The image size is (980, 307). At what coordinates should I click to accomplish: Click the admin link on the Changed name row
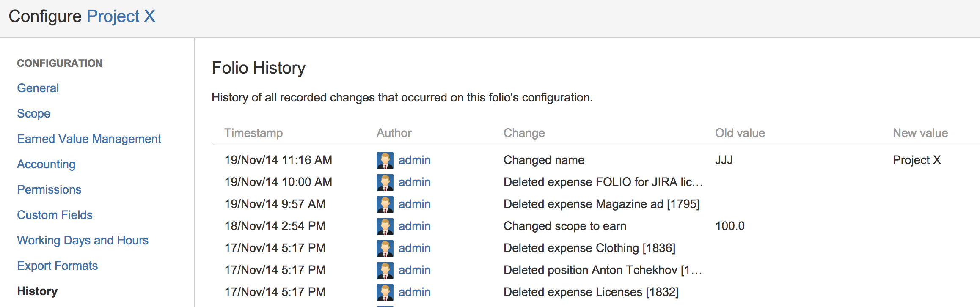[414, 160]
